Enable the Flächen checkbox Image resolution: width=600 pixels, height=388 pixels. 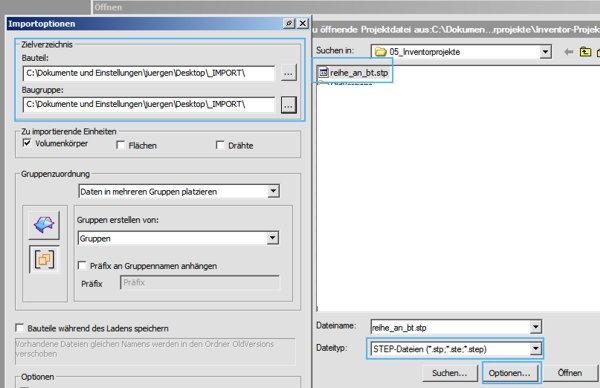[120, 145]
